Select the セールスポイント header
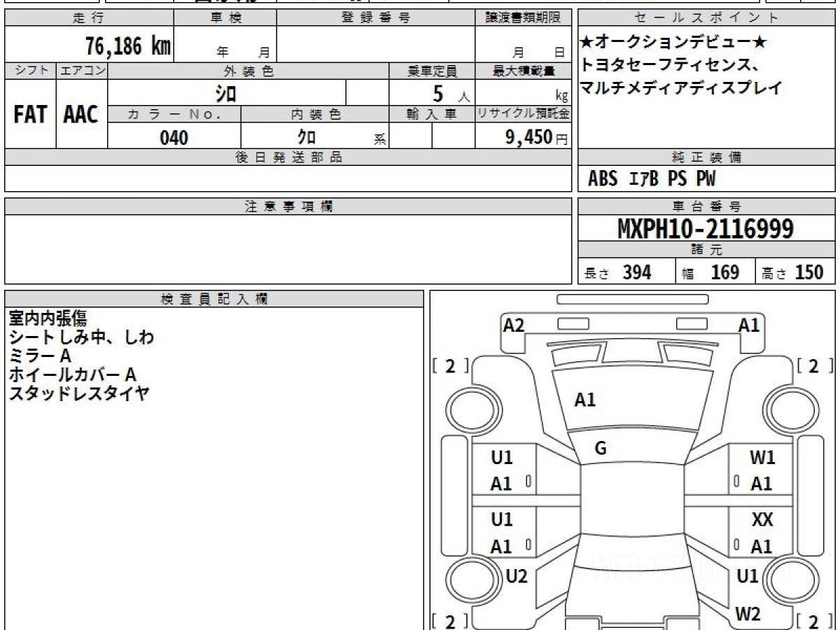840x630 pixels. pos(707,18)
